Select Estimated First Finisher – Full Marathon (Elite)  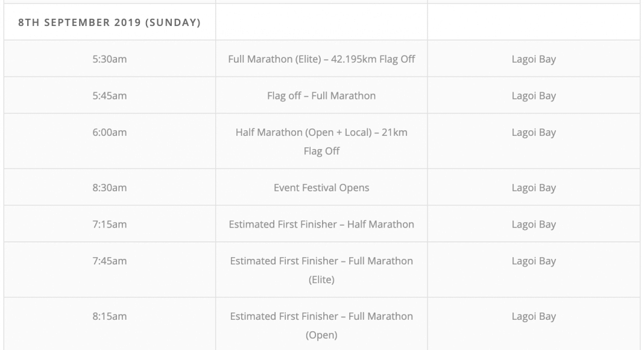(x=321, y=270)
